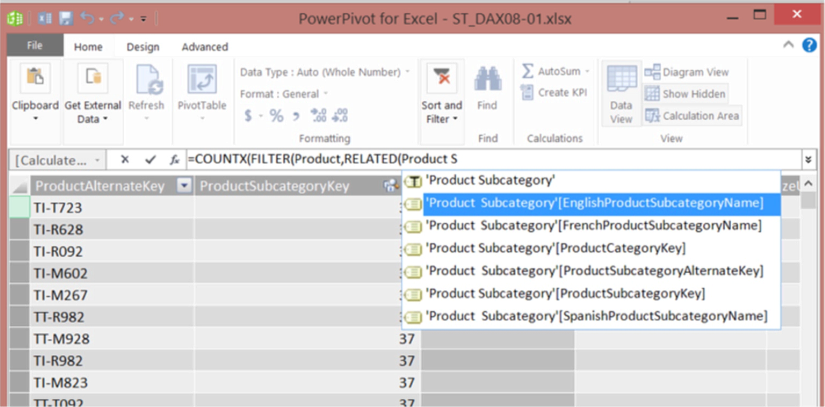Image resolution: width=825 pixels, height=407 pixels.
Task: Switch to Diagram View
Action: 685,72
